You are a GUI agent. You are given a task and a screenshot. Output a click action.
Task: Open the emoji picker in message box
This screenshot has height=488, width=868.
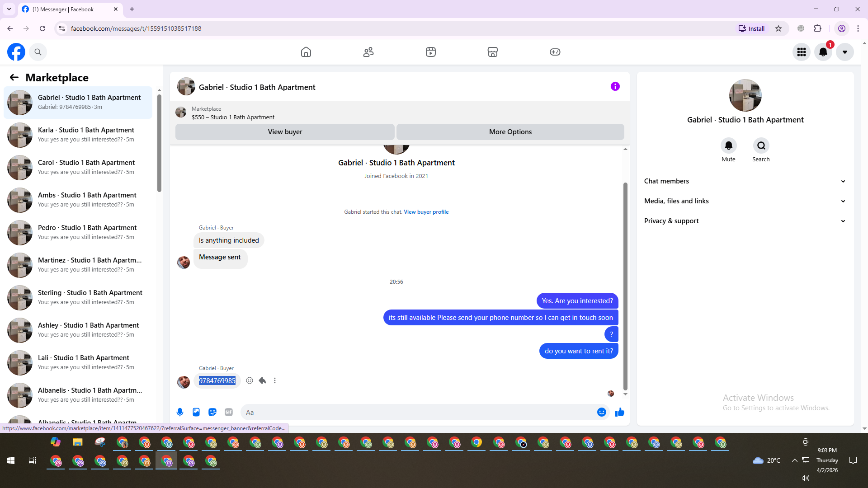pos(602,412)
